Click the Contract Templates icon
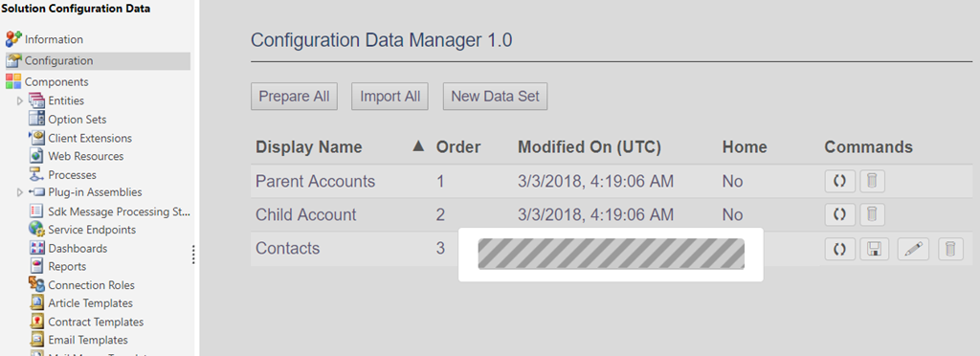The width and height of the screenshot is (980, 356). (37, 321)
